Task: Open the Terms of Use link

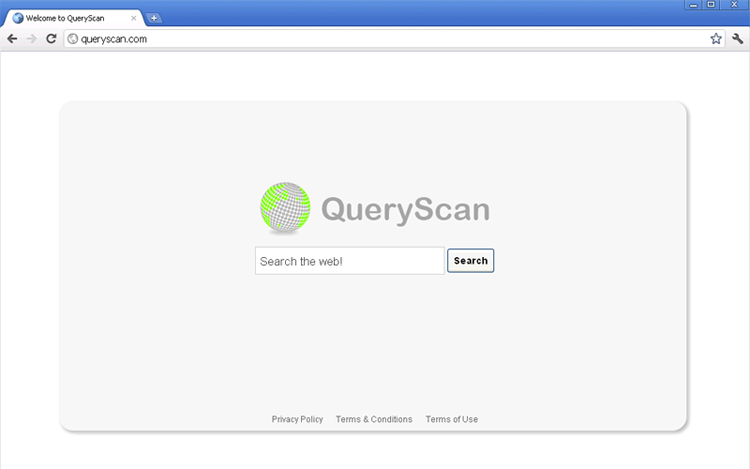Action: coord(451,419)
